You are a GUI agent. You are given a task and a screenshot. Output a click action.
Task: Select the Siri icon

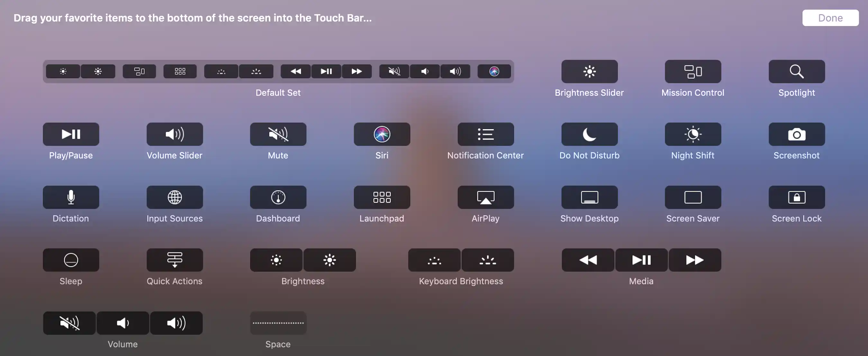point(382,134)
